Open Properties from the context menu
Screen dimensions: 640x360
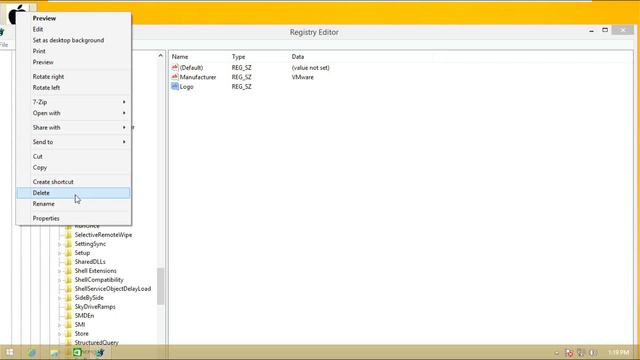click(x=73, y=219)
